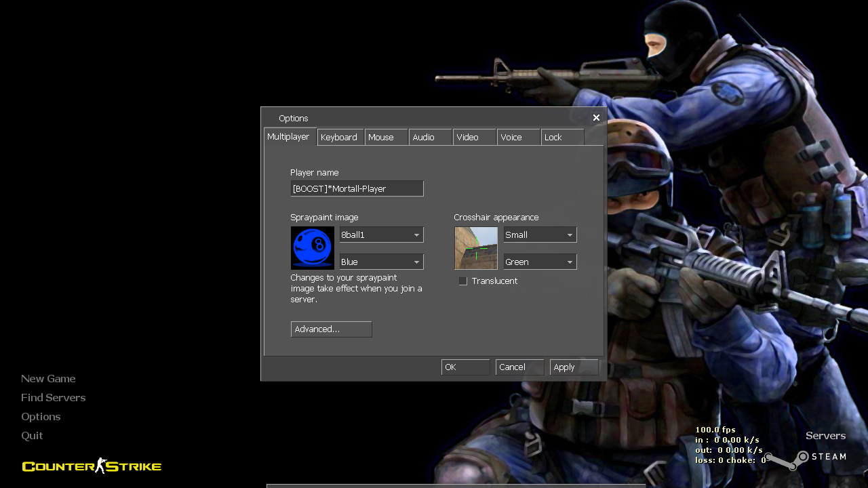The height and width of the screenshot is (488, 868).
Task: Switch to the Keyboard tab
Action: tap(340, 137)
